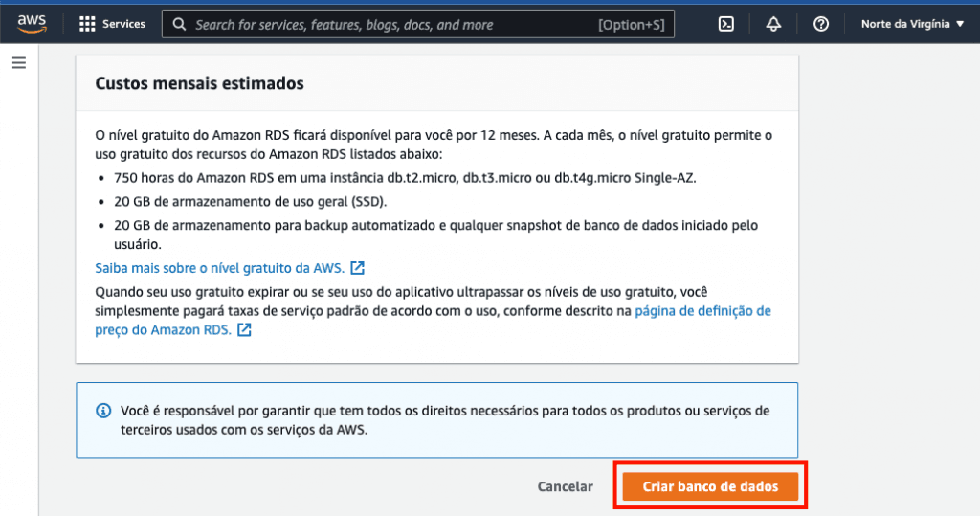This screenshot has height=516, width=980.
Task: Expand the left navigation hamburger menu
Action: pyautogui.click(x=19, y=63)
